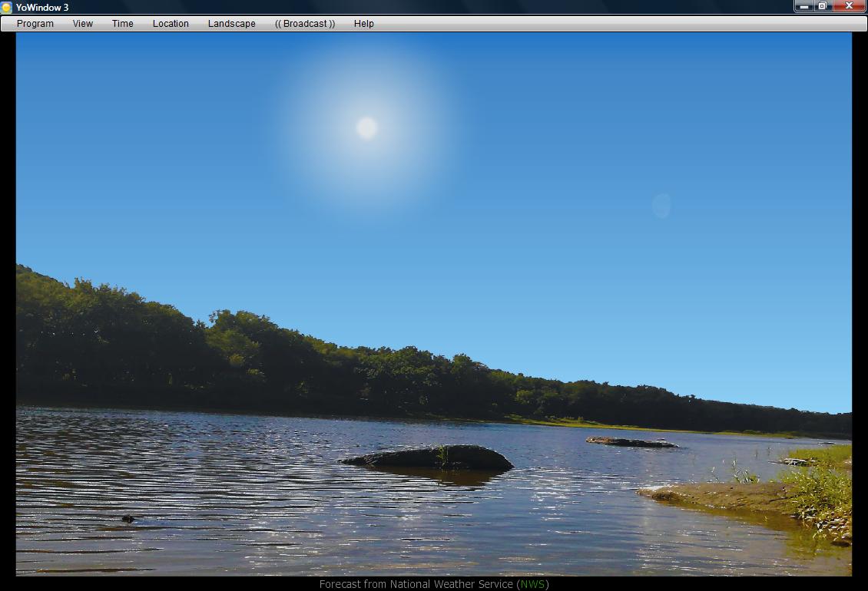Click the grassy shore on the right
Viewport: 868px width, 591px height.
pos(818,484)
